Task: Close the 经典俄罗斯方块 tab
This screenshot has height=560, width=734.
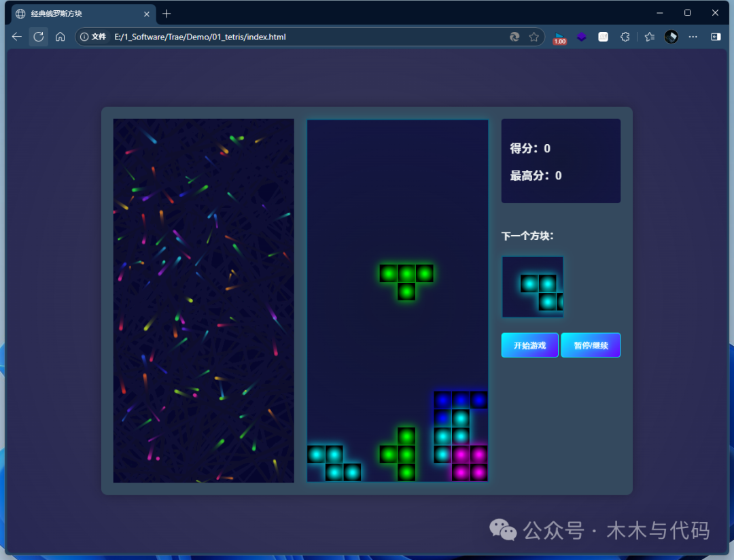Action: coord(147,14)
